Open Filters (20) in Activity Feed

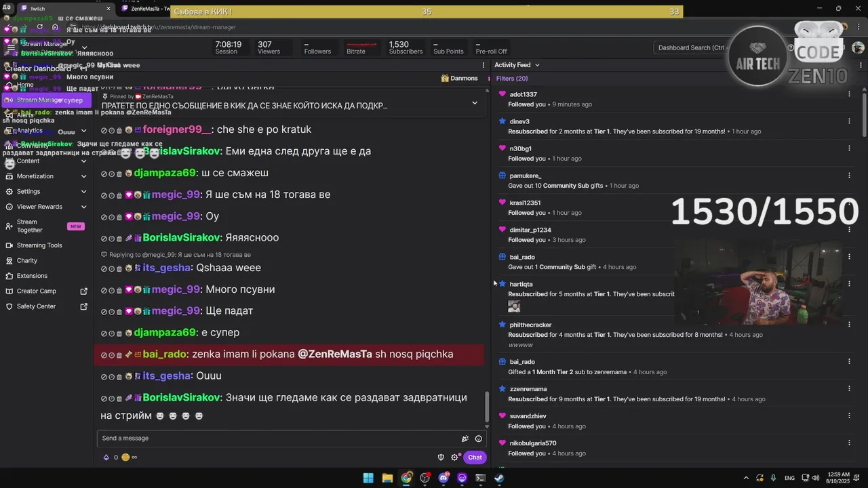pyautogui.click(x=512, y=79)
